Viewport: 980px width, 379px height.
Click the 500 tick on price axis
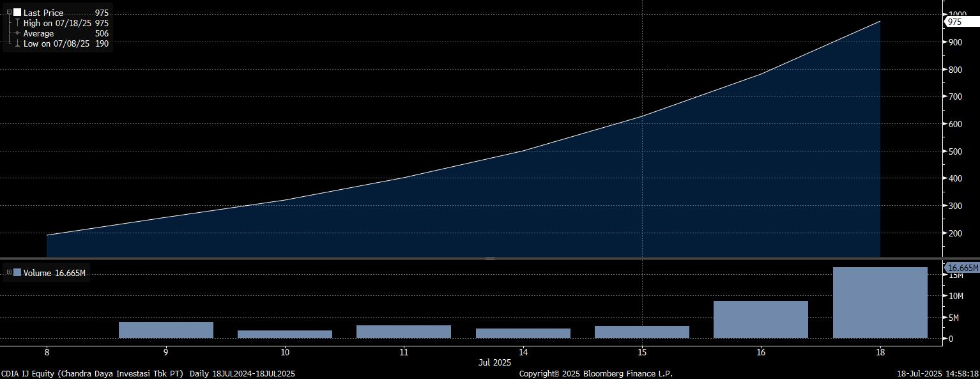click(x=956, y=151)
